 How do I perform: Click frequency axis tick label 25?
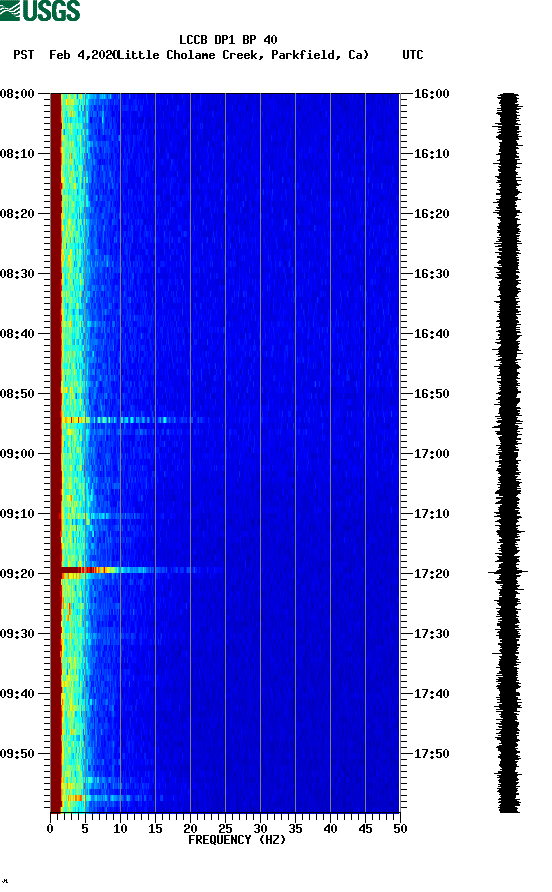(225, 829)
